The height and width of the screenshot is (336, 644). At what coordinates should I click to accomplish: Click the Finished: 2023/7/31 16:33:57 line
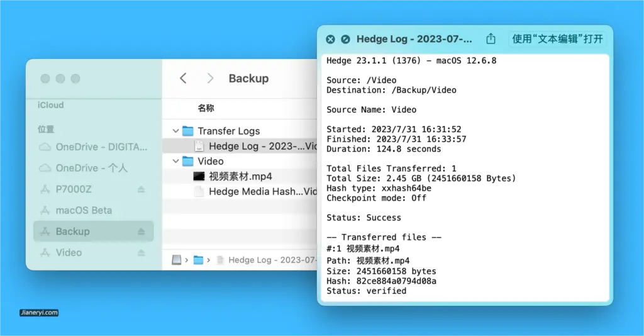click(x=396, y=139)
